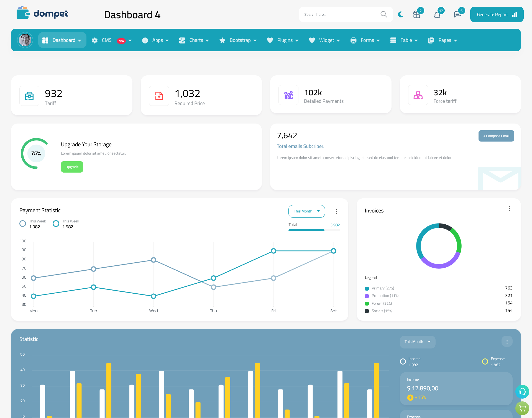Viewport: 532px width, 418px height.
Task: Click the notifications bell icon
Action: click(x=437, y=14)
